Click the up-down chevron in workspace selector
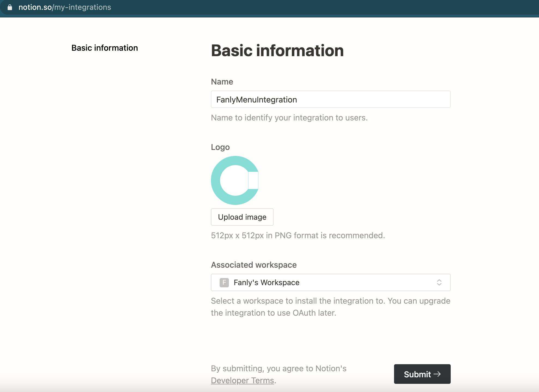The width and height of the screenshot is (539, 392). [439, 282]
